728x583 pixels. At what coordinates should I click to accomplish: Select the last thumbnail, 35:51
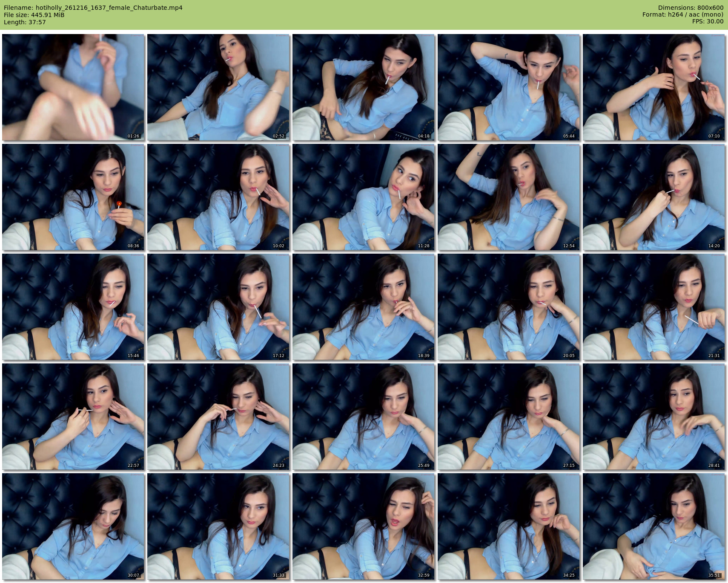click(654, 526)
